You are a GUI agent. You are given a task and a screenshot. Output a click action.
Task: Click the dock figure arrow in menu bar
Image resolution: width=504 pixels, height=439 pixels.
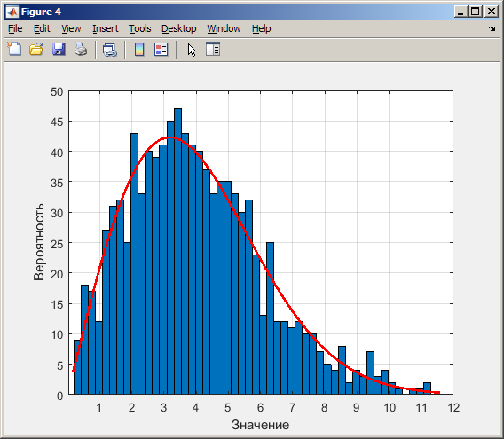pyautogui.click(x=492, y=28)
